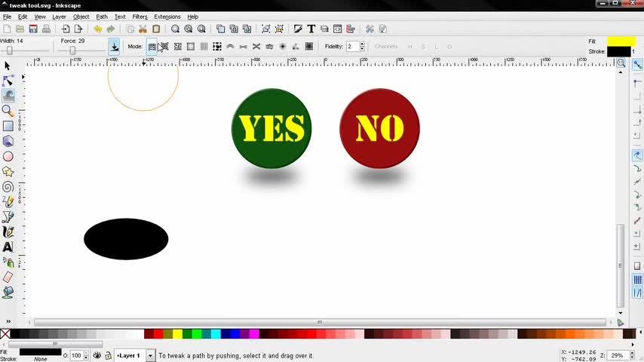Select the 3D box tool
The image size is (644, 362).
[x=8, y=141]
